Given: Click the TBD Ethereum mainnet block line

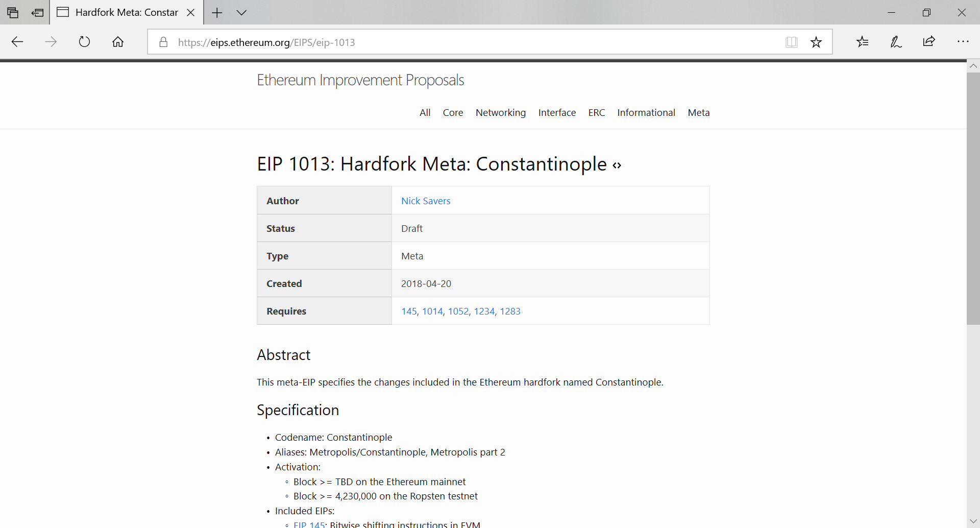Looking at the screenshot, I should pos(379,482).
